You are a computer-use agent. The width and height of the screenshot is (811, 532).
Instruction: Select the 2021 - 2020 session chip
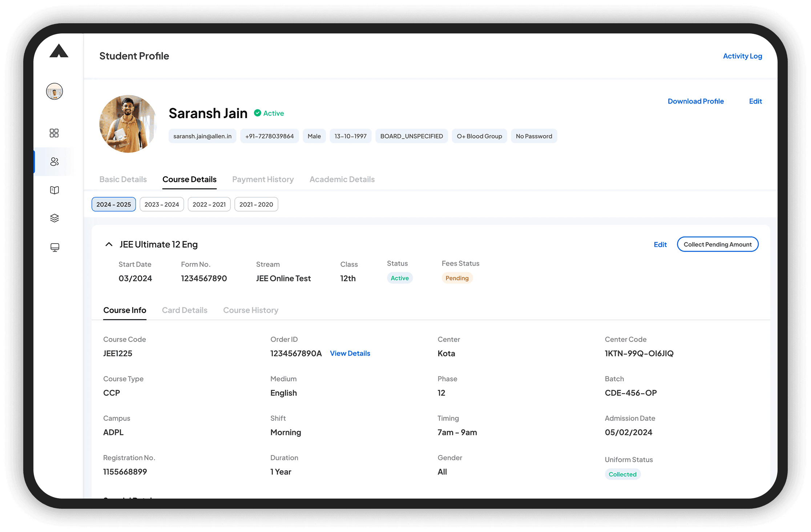[x=256, y=204]
